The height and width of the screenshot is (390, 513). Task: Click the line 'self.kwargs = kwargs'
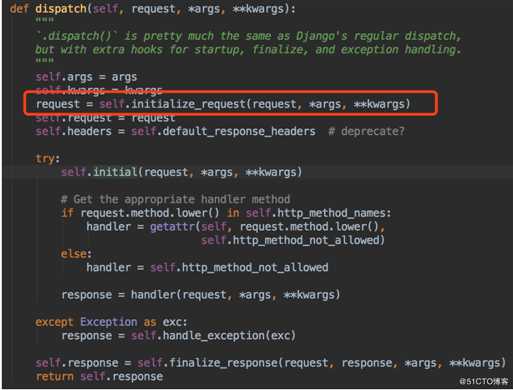pos(99,90)
